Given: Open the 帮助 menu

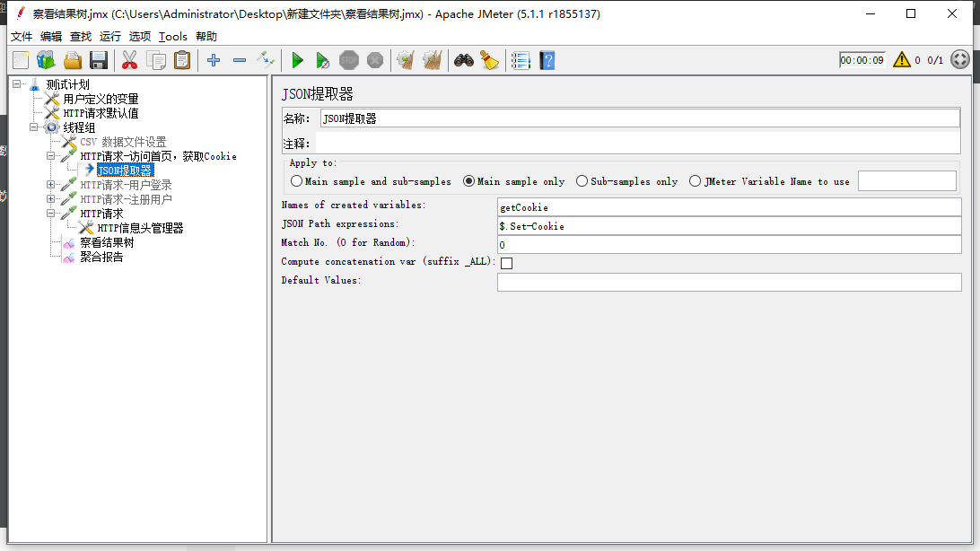Looking at the screenshot, I should click(206, 36).
